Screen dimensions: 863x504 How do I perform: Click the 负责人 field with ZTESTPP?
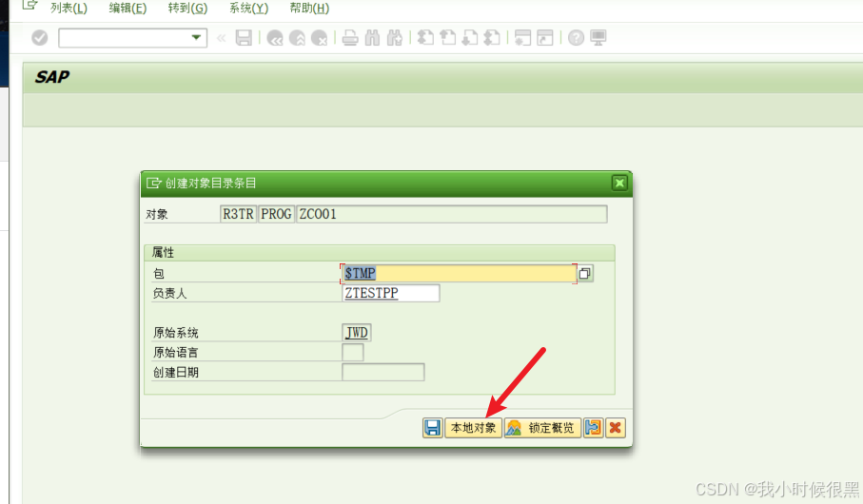391,293
